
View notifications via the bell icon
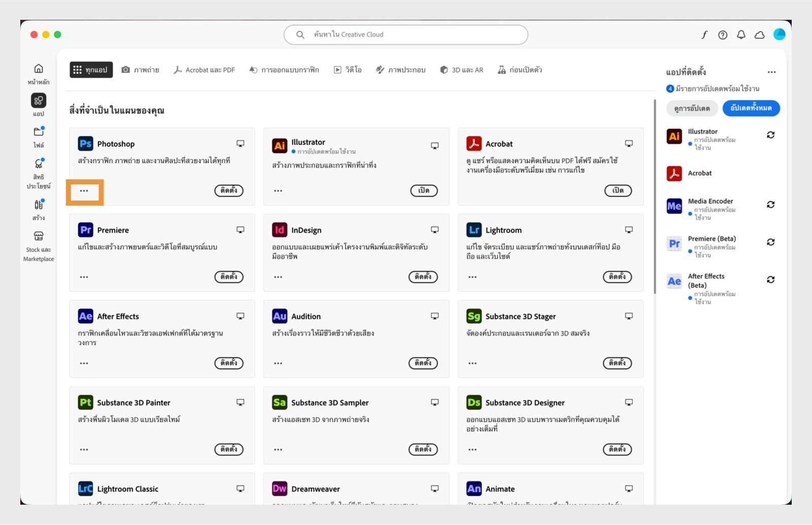(741, 35)
